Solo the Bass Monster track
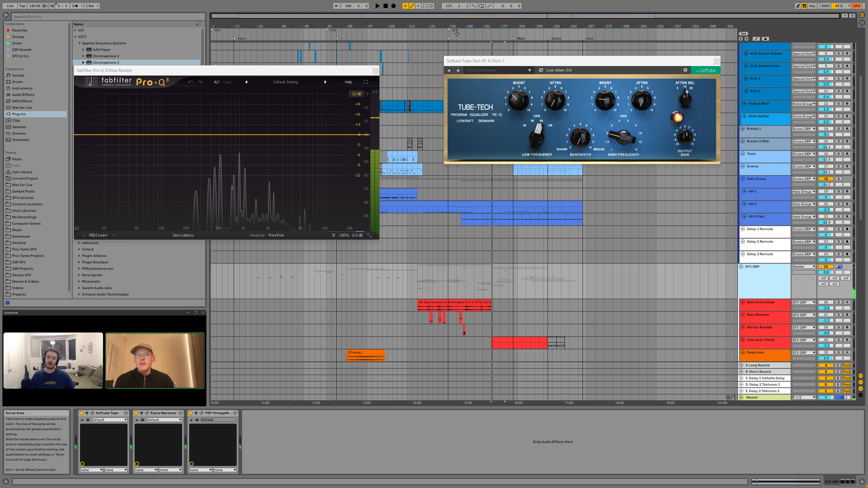This screenshot has height=488, width=868. 838,315
